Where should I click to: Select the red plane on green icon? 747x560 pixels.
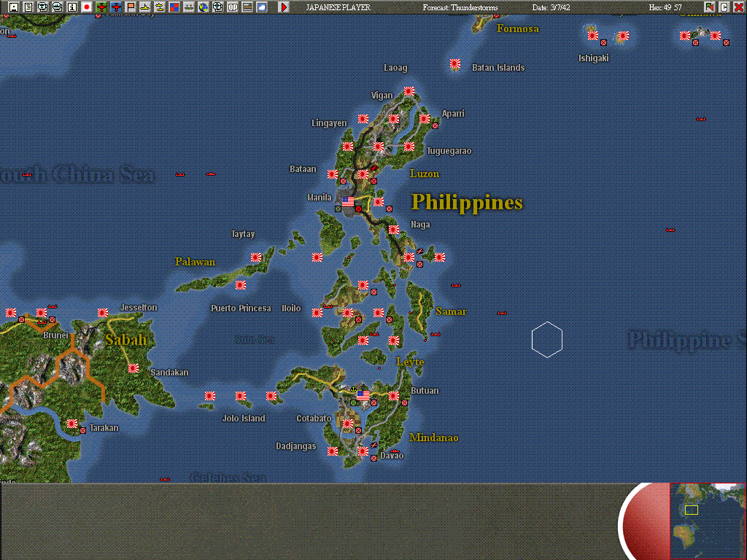click(x=101, y=7)
